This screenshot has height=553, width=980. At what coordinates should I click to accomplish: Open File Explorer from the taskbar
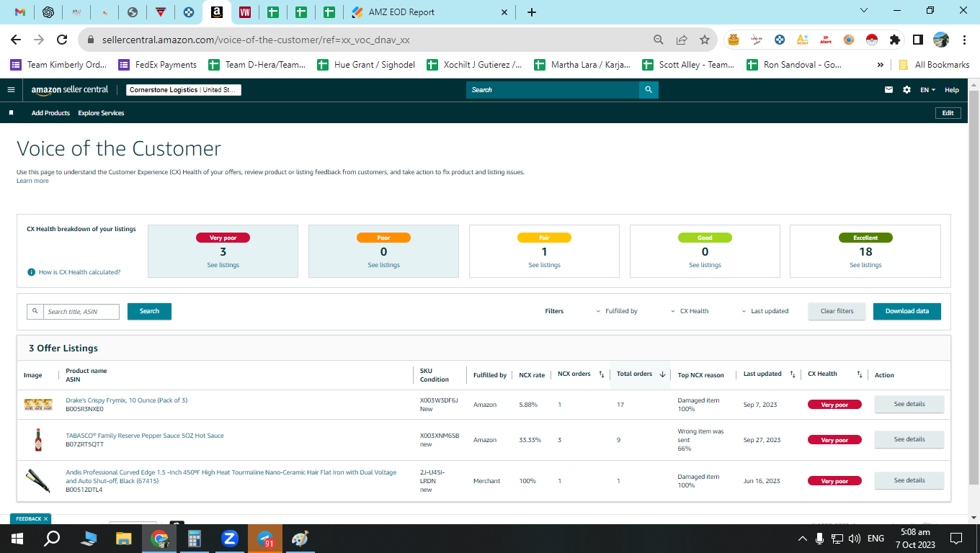tap(124, 539)
